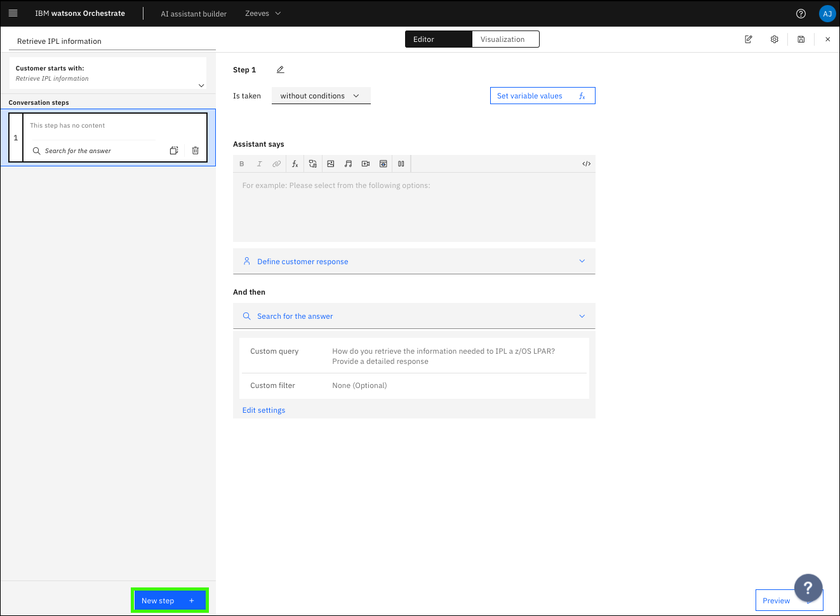The width and height of the screenshot is (840, 616).
Task: Insert an image in the assistant response
Action: 331,164
